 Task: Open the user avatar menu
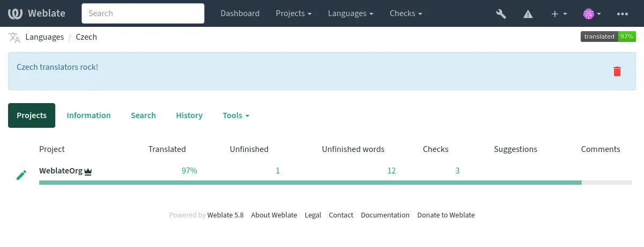[x=592, y=14]
